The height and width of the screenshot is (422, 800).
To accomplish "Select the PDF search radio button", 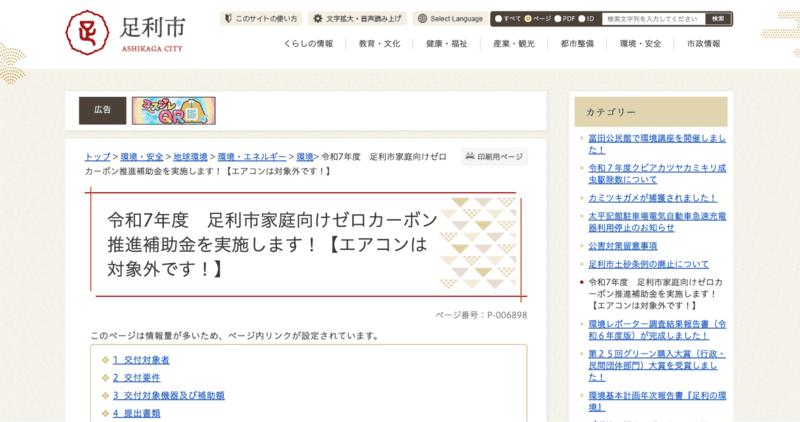I will 555,19.
